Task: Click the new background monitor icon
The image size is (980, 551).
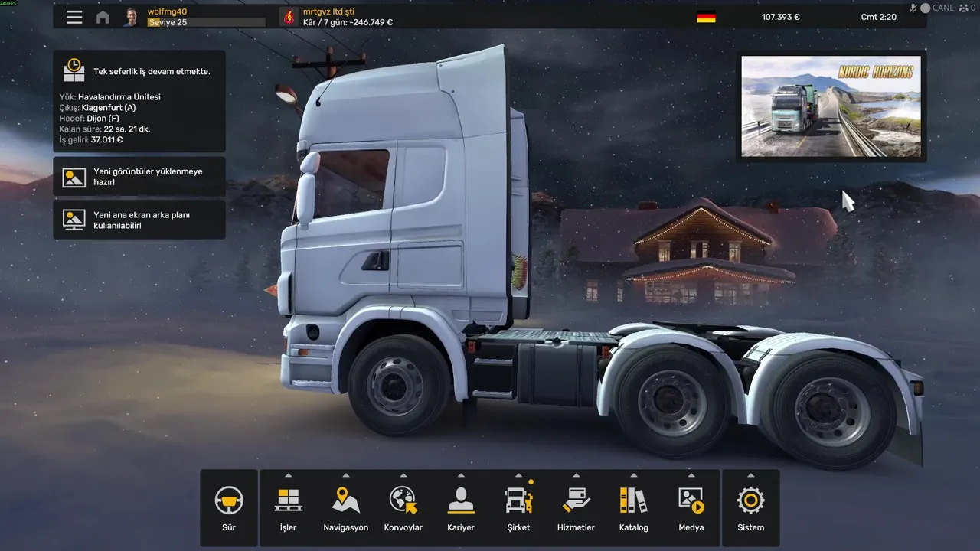Action: (x=74, y=220)
